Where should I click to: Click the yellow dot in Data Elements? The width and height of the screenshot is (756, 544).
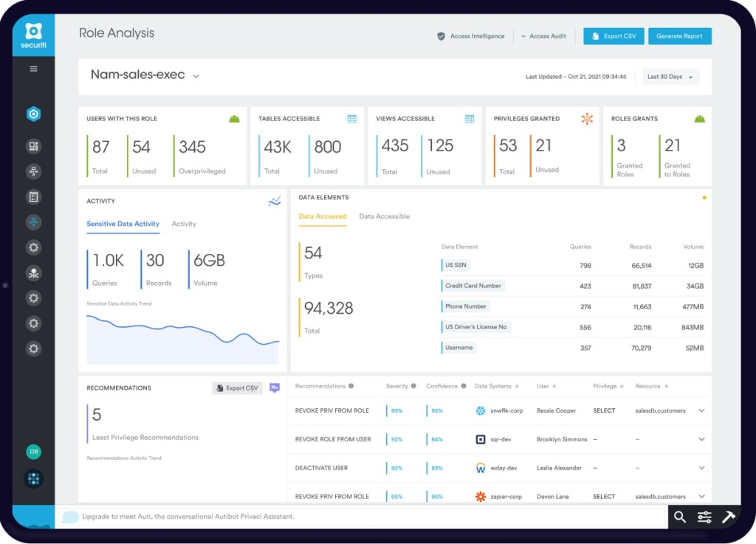click(x=704, y=198)
